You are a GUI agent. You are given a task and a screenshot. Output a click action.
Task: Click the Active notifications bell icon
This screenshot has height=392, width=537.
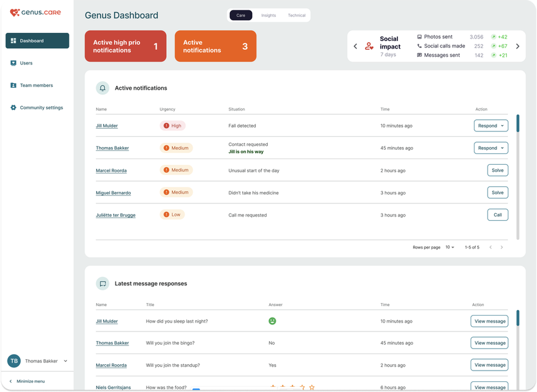click(102, 88)
